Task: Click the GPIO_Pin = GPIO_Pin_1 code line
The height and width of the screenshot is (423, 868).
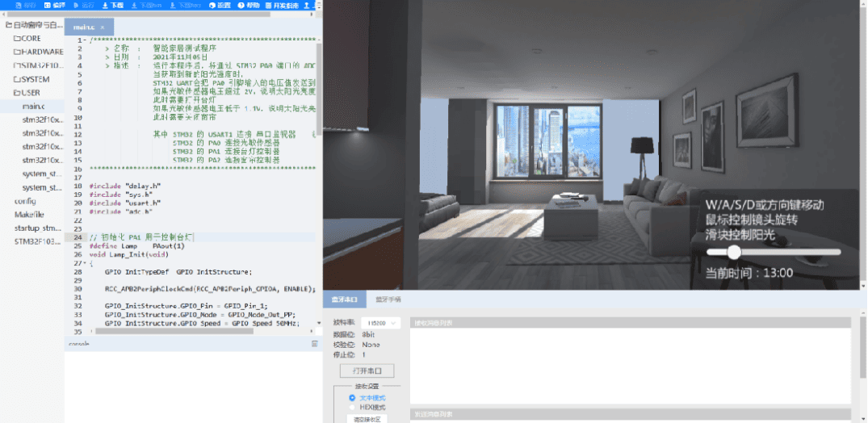Action: tap(186, 306)
